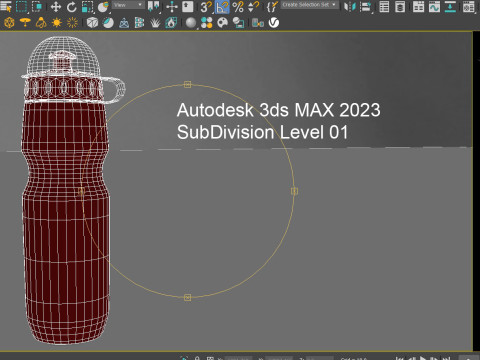
Task: Toggle the Percent Snap button
Action: (x=238, y=6)
